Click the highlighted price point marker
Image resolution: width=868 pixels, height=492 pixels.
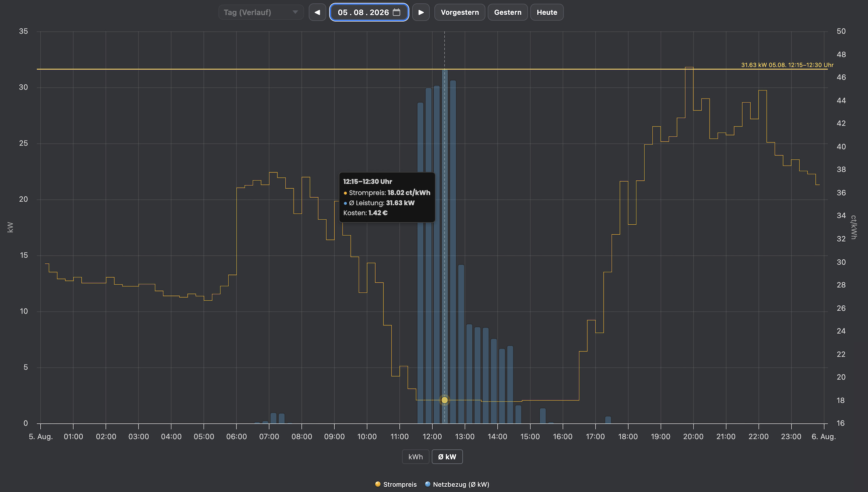(x=444, y=400)
